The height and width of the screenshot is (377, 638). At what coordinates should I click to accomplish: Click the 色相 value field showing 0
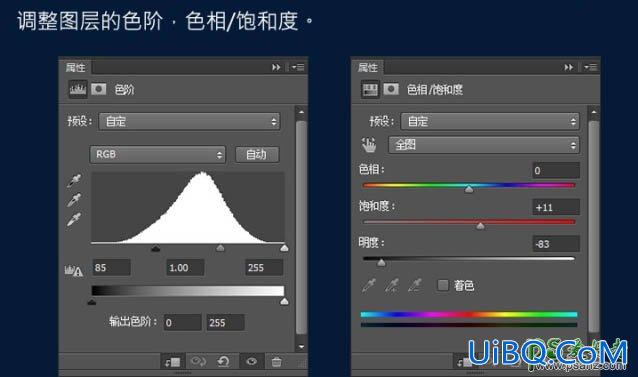(556, 170)
